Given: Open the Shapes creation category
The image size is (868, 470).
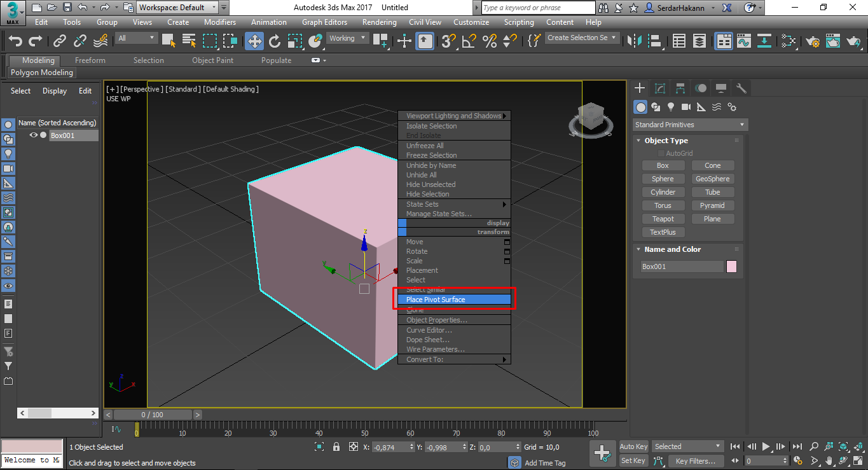Looking at the screenshot, I should point(656,107).
